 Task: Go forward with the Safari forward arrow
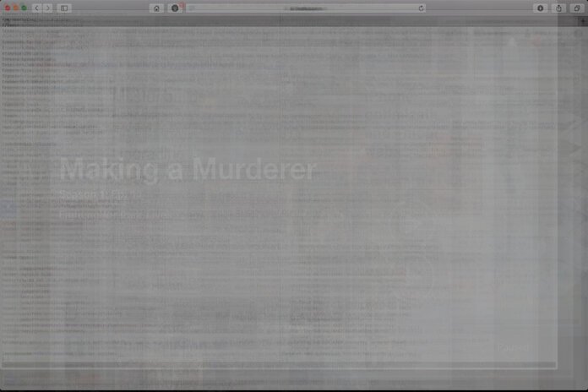[47, 8]
